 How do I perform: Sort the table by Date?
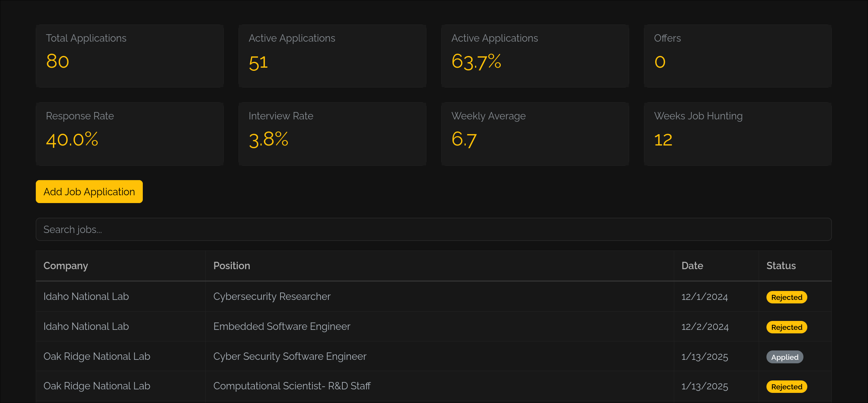pyautogui.click(x=692, y=266)
